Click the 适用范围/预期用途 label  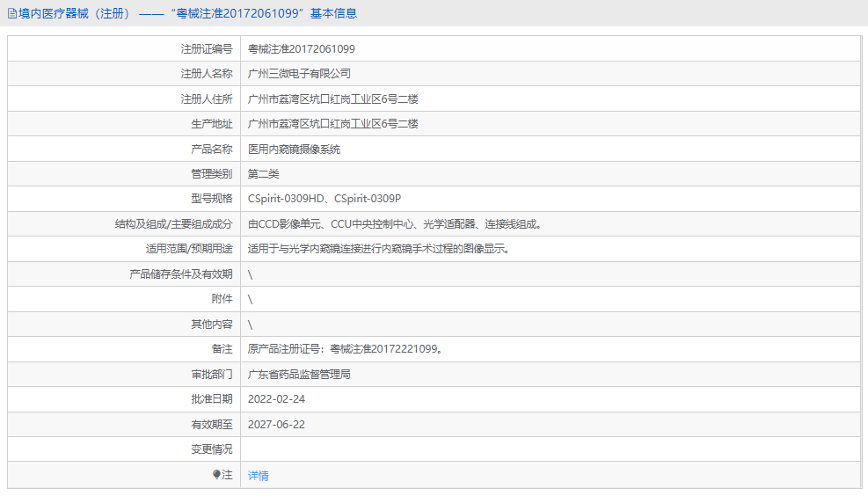pos(189,249)
